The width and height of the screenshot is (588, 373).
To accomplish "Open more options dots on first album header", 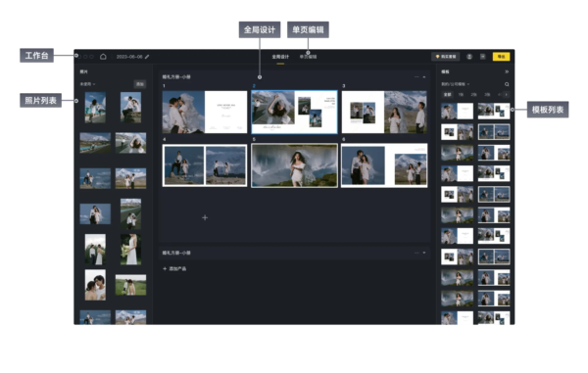I will point(416,76).
